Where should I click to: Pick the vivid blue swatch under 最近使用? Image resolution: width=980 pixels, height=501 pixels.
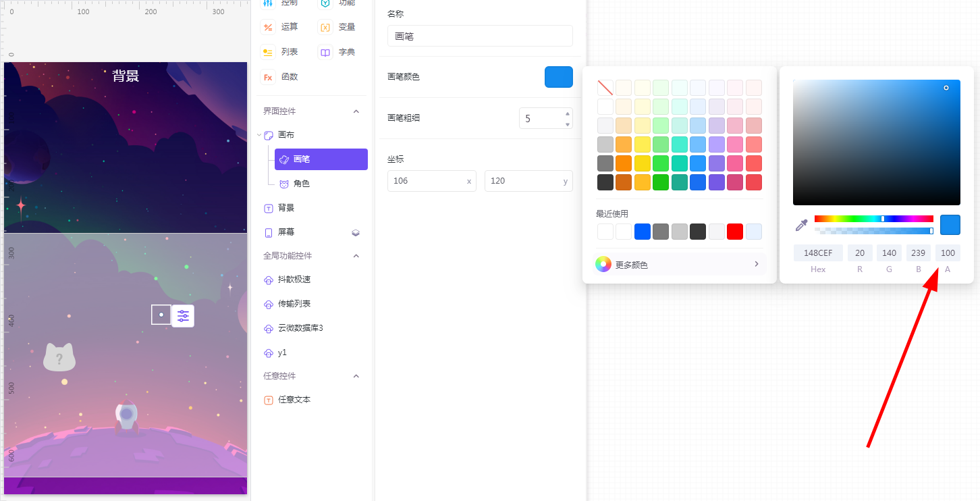pyautogui.click(x=643, y=232)
